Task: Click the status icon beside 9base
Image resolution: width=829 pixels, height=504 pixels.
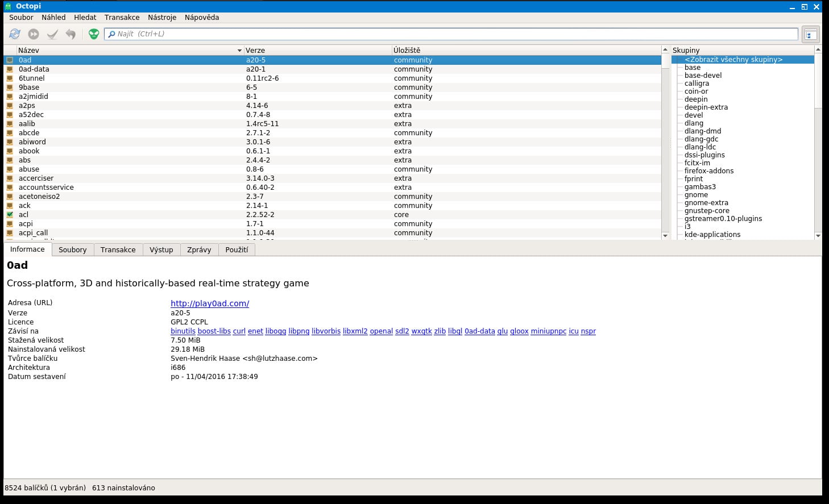Action: coord(10,88)
